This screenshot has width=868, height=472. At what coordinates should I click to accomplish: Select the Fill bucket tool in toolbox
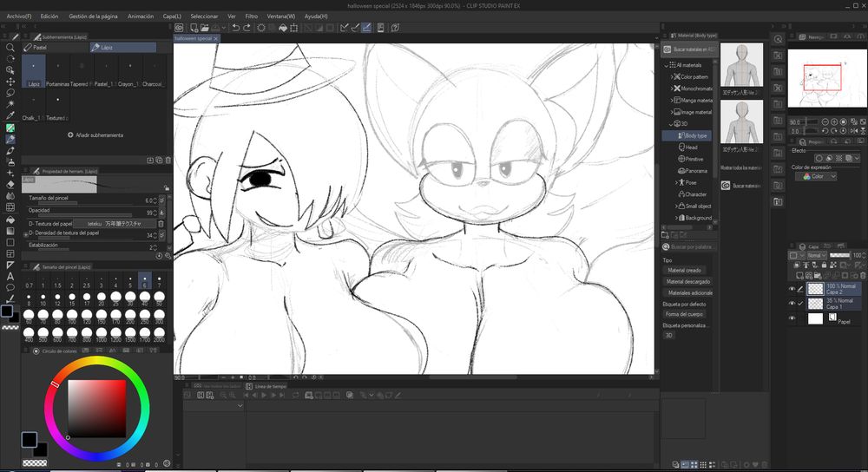(10, 220)
